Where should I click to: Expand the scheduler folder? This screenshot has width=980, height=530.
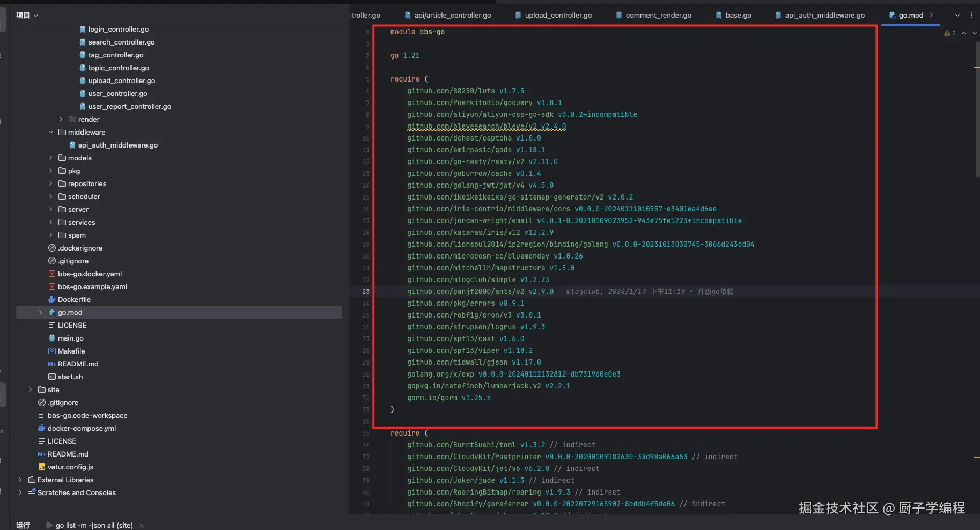[51, 196]
